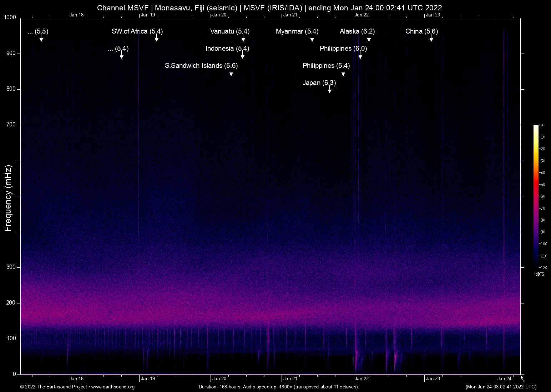This screenshot has height=392, width=551.
Task: Click the Jan 24 date label
Action: [505, 378]
